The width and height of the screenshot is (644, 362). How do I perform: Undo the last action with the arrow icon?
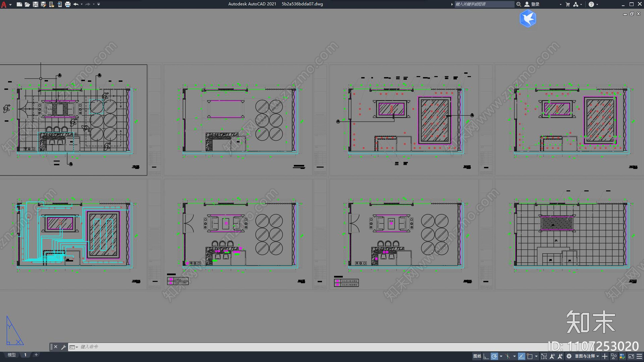(76, 4)
